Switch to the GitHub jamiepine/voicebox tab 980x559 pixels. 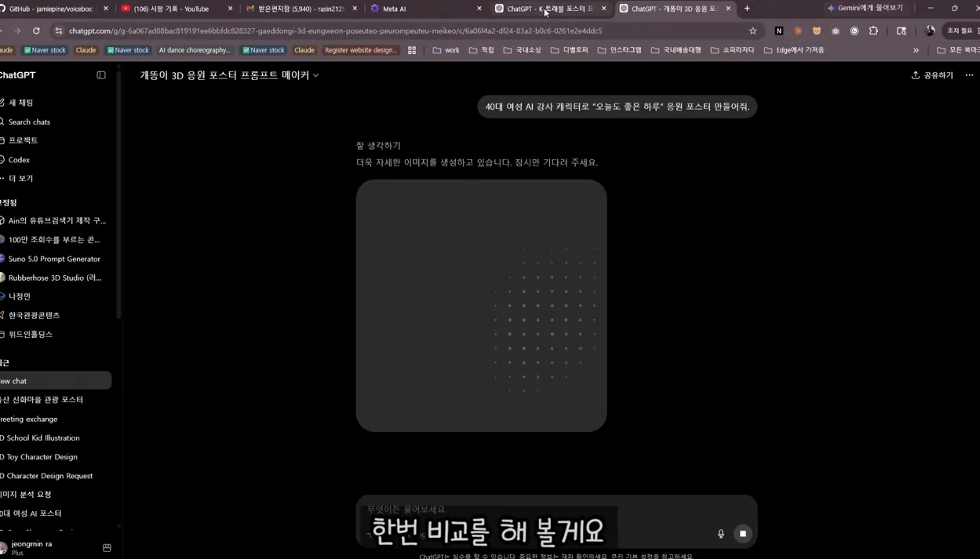point(53,9)
